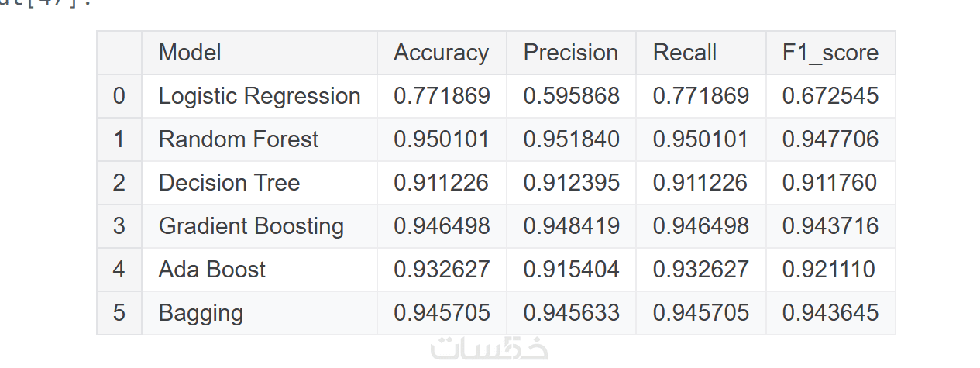Screen dimensions: 980x368
Task: Click row index 0 cell
Action: coord(119,96)
